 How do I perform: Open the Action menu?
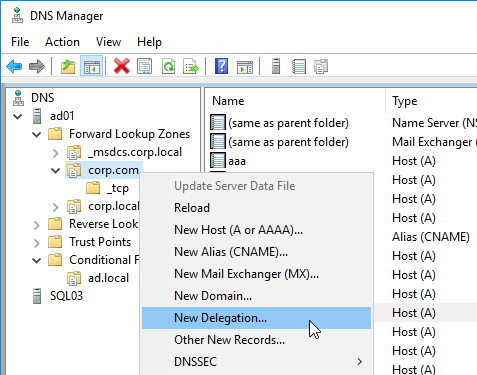62,42
